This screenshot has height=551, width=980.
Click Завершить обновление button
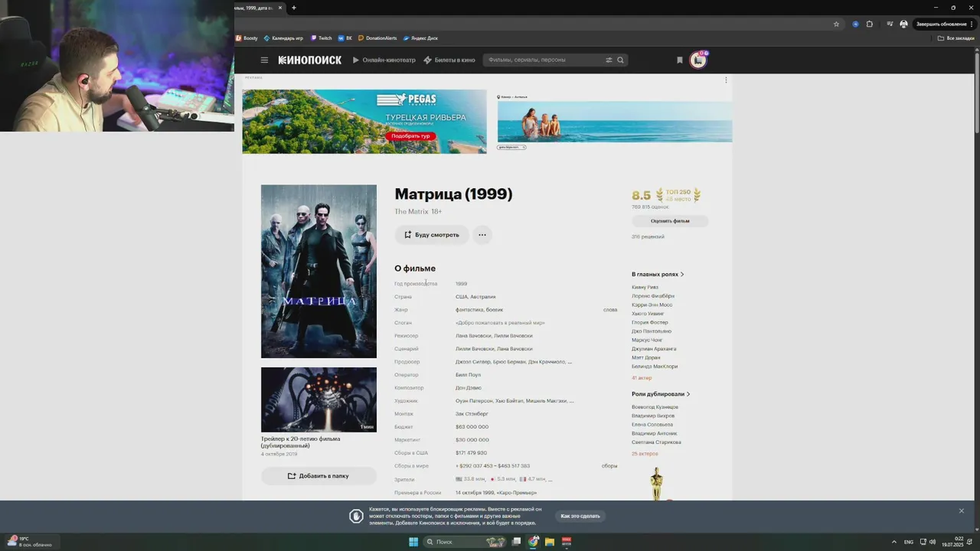(944, 24)
